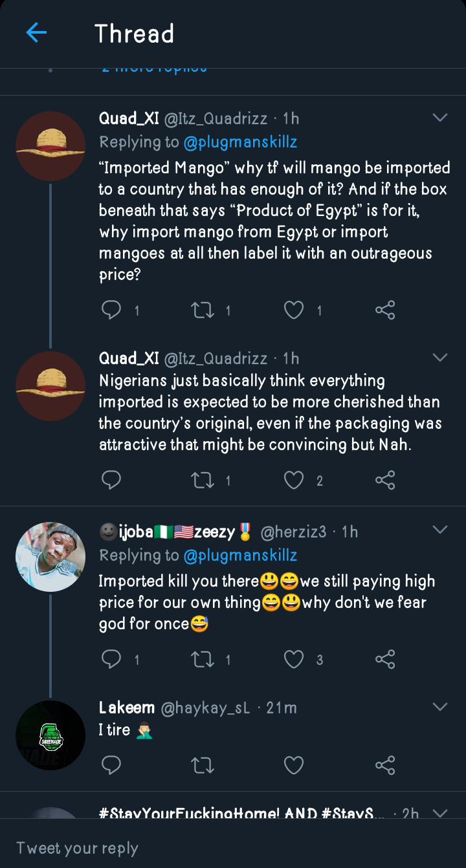
Task: Open options chevron on first Quad_XI tweet
Action: point(440,118)
